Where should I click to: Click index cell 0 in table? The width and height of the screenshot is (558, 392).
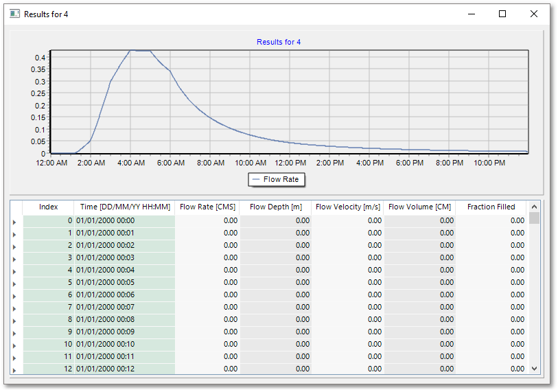[x=49, y=221]
